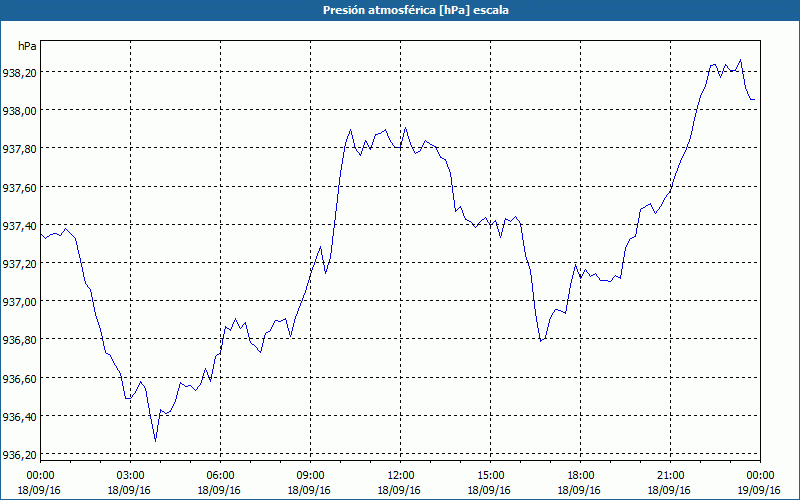Select the 938,00 y-axis value
Screen dimensions: 800x500
[x=19, y=111]
